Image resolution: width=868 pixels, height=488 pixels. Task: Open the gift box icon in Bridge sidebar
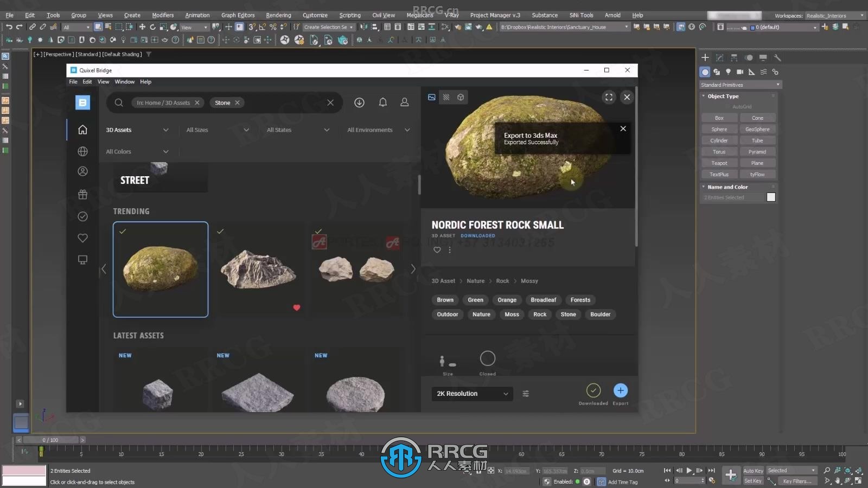pos(82,194)
